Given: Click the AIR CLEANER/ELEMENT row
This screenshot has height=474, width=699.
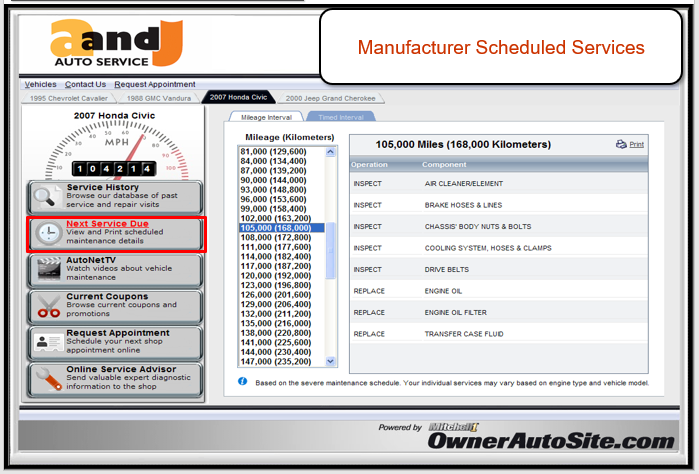Looking at the screenshot, I should pos(499,183).
